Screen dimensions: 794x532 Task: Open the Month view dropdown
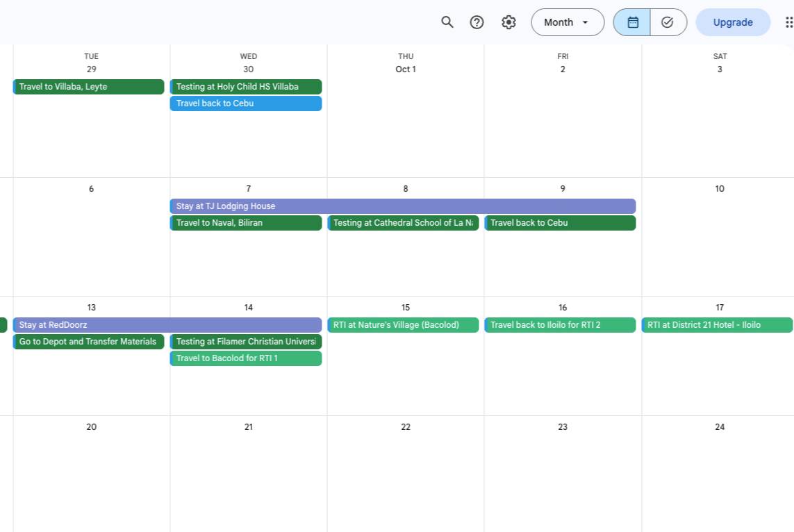tap(568, 22)
